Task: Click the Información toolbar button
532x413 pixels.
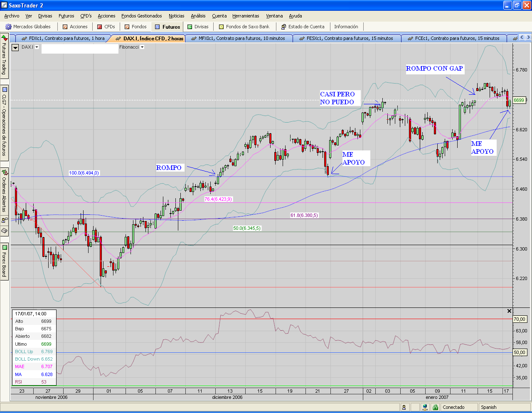Action: coord(346,27)
